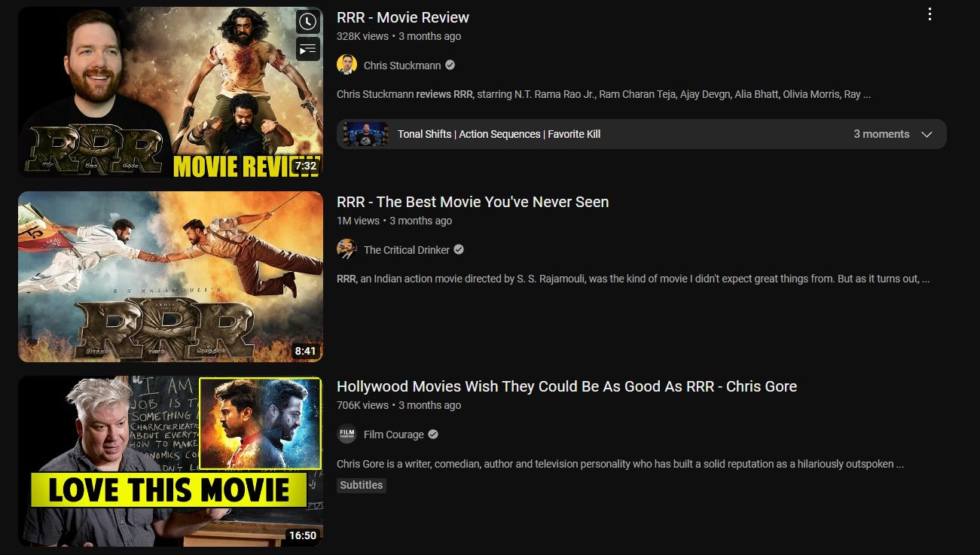Click verified badge next to Chris Stuckmann
This screenshot has height=555, width=980.
450,65
